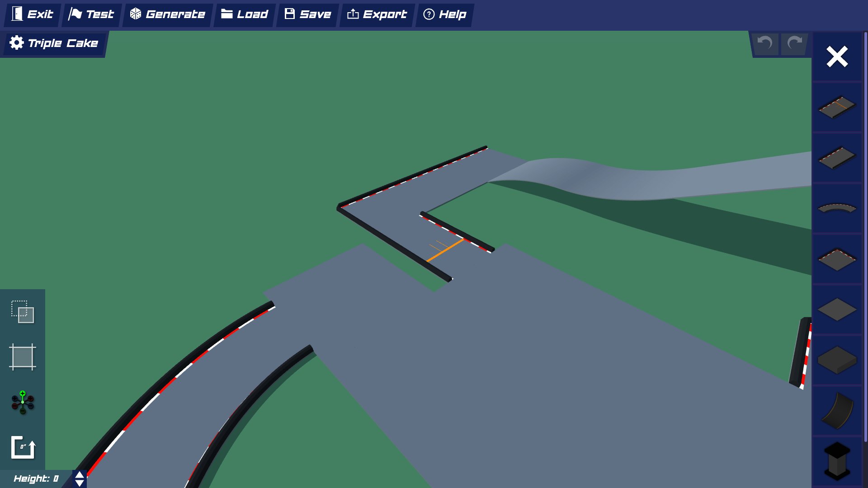The width and height of the screenshot is (868, 488).
Task: Increase Height using the up arrow
Action: coord(79,474)
